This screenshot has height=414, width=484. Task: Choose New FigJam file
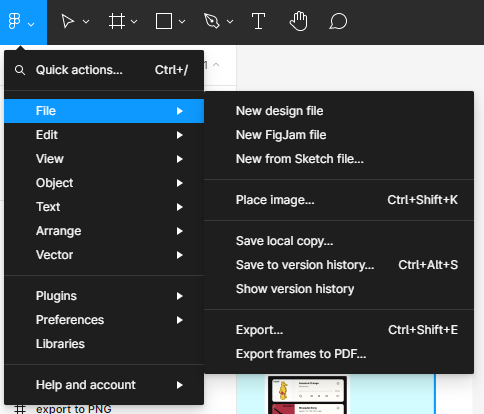(339, 135)
